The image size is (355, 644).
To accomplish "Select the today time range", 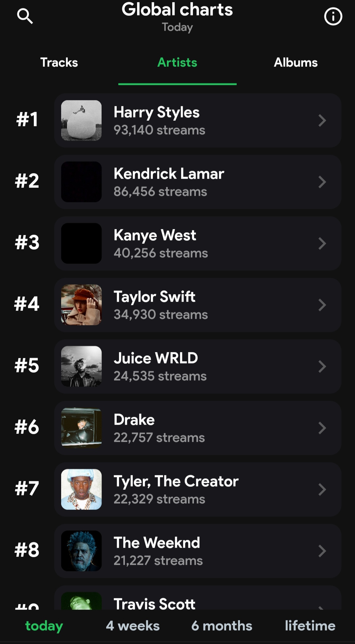I will pyautogui.click(x=44, y=626).
